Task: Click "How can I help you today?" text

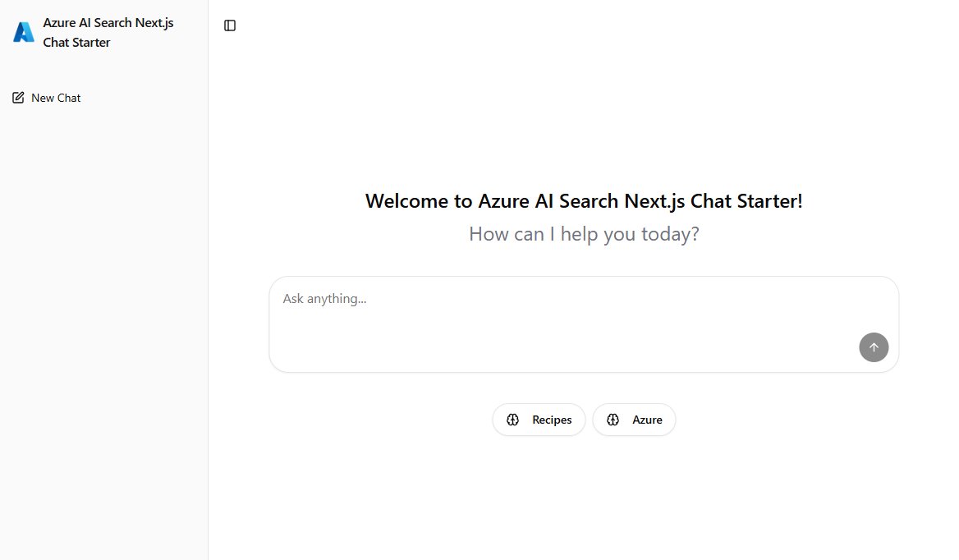Action: click(584, 234)
